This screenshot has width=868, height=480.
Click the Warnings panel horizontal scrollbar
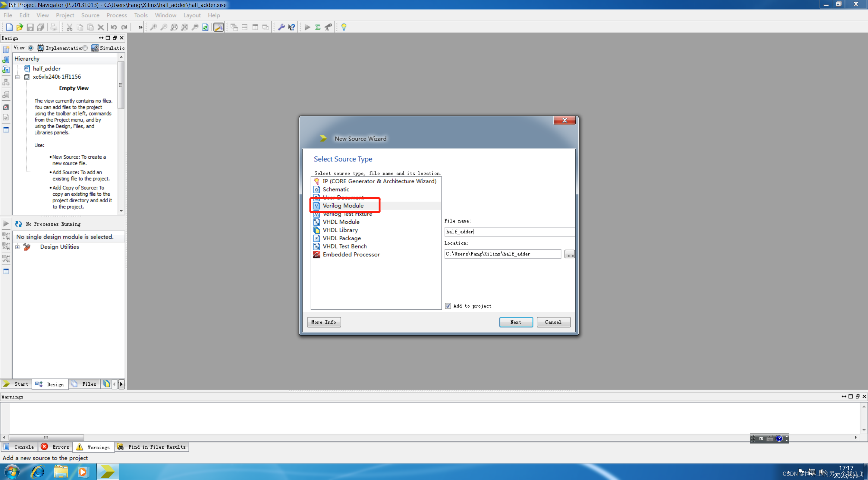click(x=46, y=437)
